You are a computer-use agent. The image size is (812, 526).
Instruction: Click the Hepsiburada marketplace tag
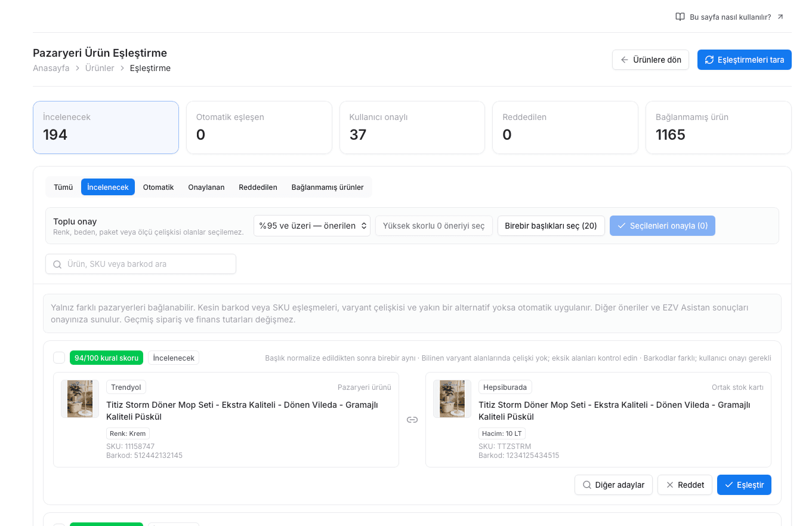(505, 387)
